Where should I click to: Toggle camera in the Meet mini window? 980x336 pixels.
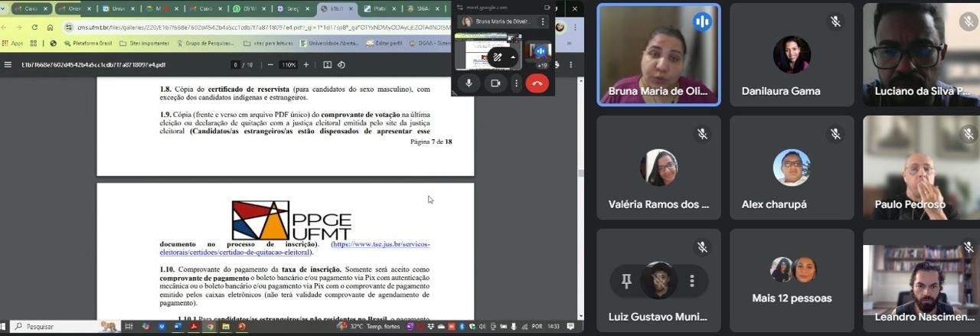[495, 83]
